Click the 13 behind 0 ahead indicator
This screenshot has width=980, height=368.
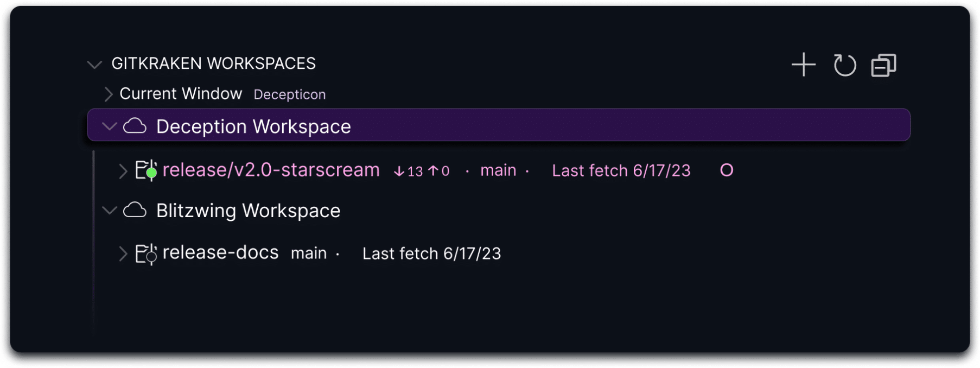422,172
